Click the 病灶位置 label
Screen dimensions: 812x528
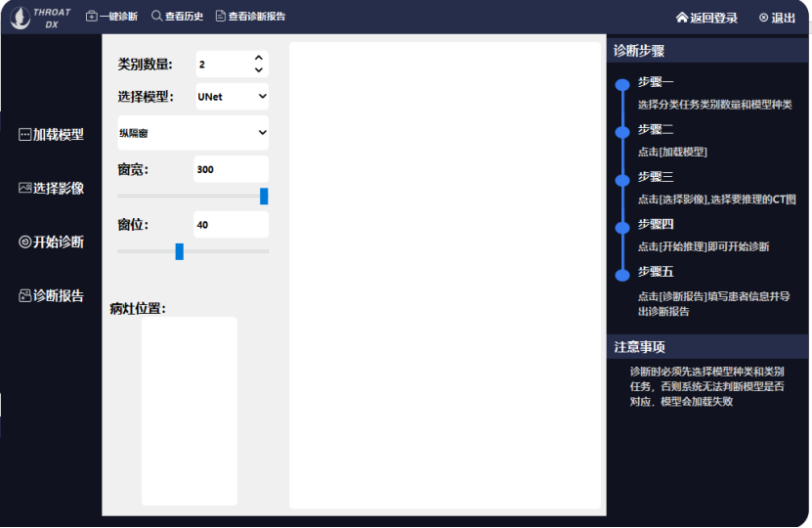(138, 309)
